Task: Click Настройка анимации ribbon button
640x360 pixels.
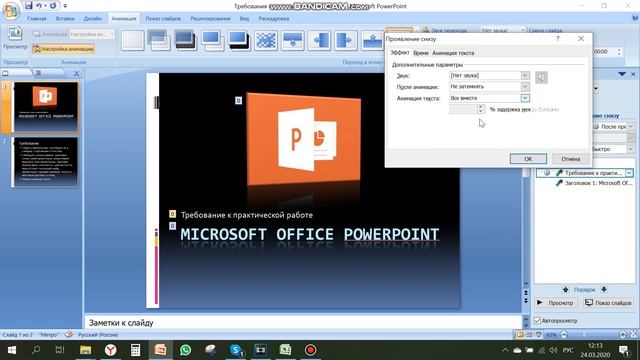Action: (63, 49)
